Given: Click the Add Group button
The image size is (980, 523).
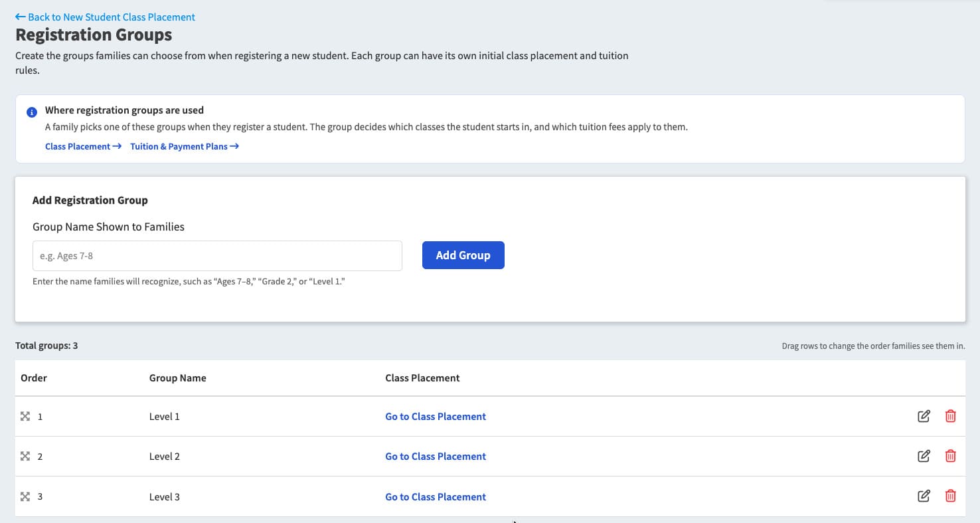Looking at the screenshot, I should pos(463,255).
